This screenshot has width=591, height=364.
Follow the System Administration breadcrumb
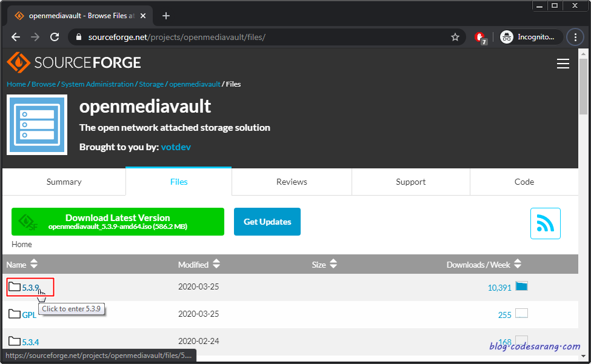97,84
